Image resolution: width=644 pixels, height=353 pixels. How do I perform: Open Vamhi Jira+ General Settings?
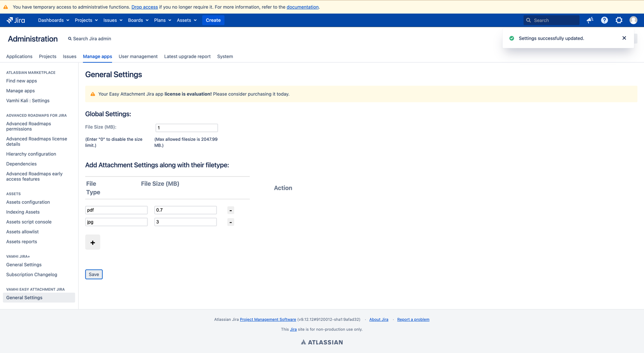(x=24, y=265)
